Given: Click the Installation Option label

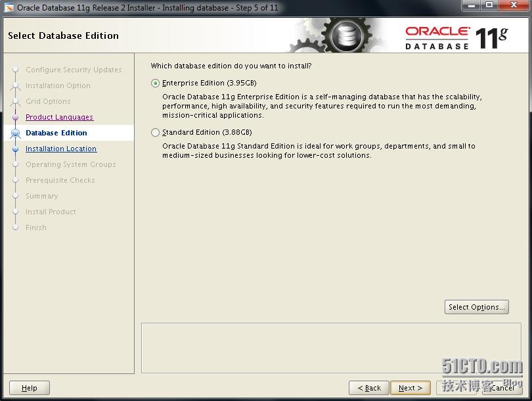Looking at the screenshot, I should point(58,85).
